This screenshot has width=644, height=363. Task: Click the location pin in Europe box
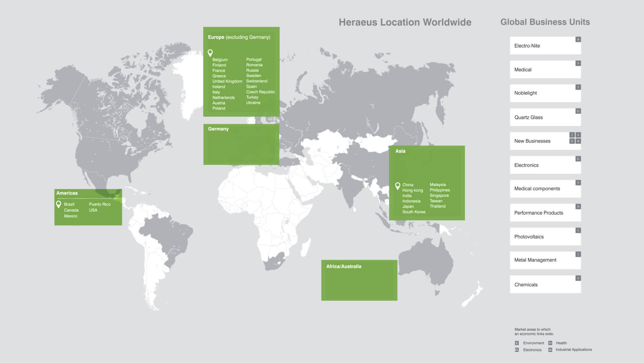(210, 53)
